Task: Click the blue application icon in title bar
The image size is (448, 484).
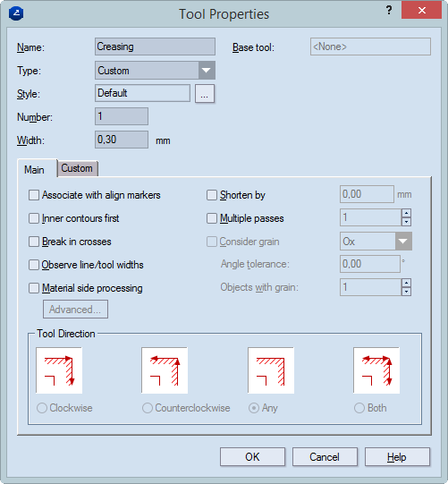Action: pos(16,13)
